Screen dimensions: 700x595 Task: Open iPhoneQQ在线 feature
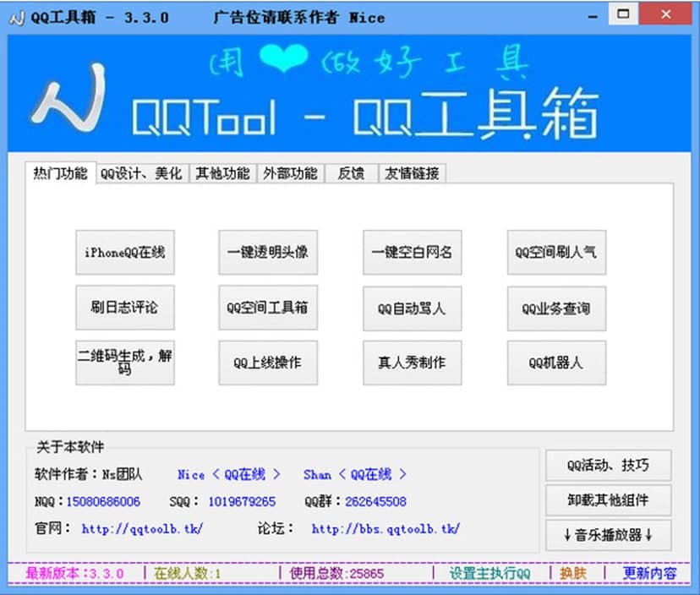(124, 252)
